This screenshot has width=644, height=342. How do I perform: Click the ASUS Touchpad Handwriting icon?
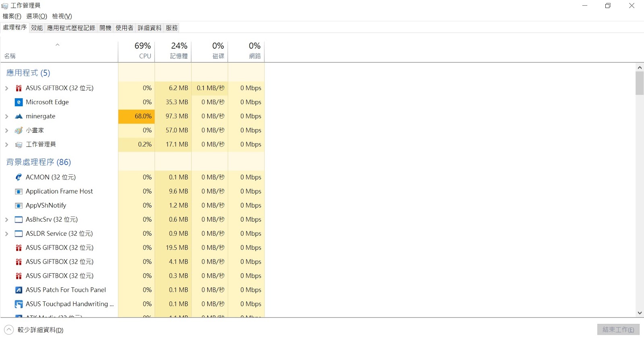[19, 304]
